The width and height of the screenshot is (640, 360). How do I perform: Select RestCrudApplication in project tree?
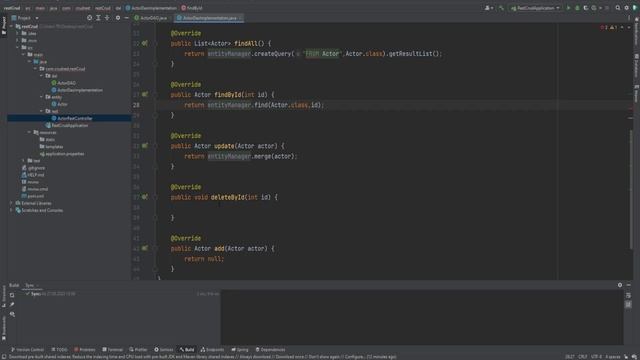tap(67, 125)
